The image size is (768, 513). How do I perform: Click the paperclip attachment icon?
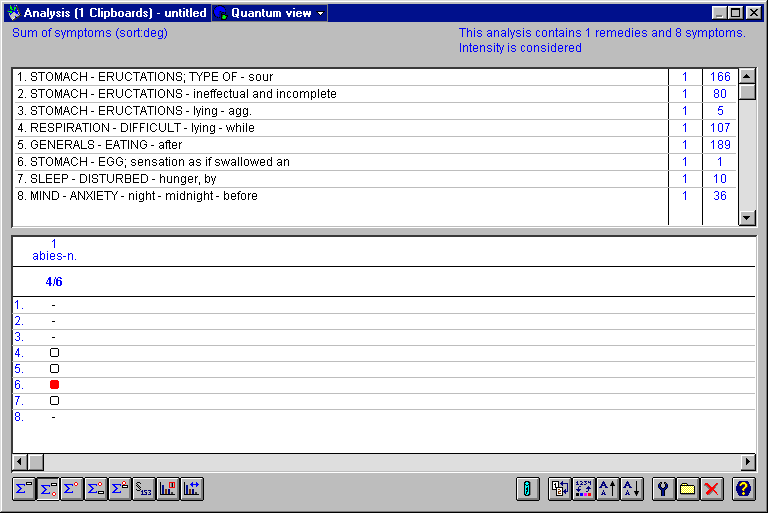point(528,489)
